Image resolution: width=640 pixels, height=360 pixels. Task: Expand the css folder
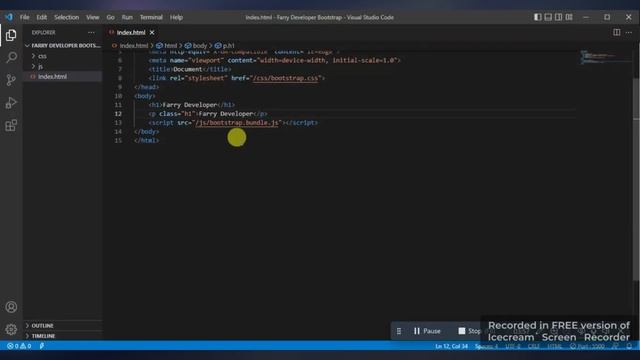click(42, 56)
